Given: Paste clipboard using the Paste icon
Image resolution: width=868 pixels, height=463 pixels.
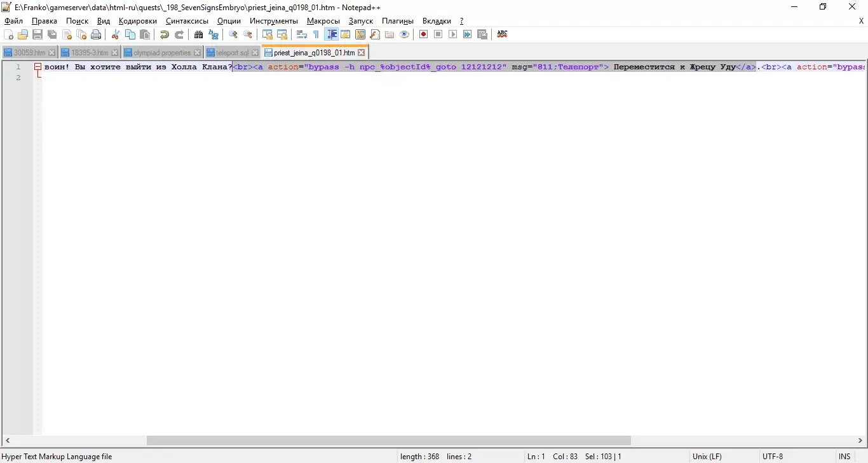Looking at the screenshot, I should pyautogui.click(x=145, y=34).
